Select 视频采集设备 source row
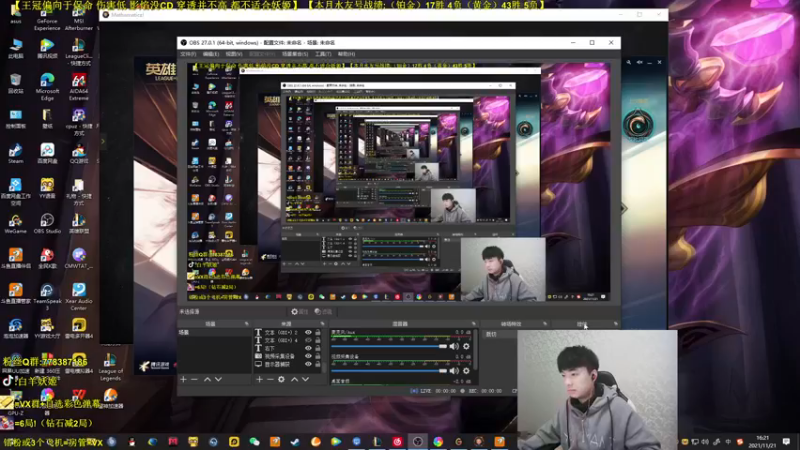Image resolution: width=800 pixels, height=450 pixels. [289, 356]
